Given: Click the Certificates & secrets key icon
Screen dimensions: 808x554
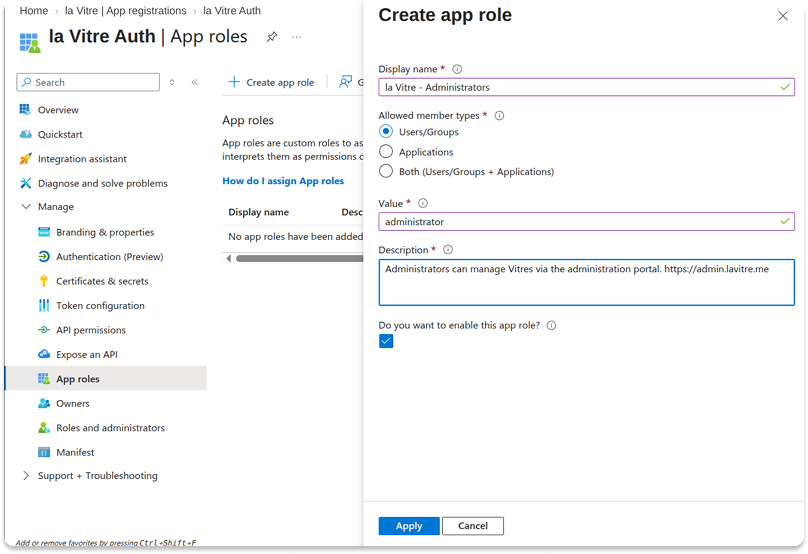Looking at the screenshot, I should pos(44,281).
